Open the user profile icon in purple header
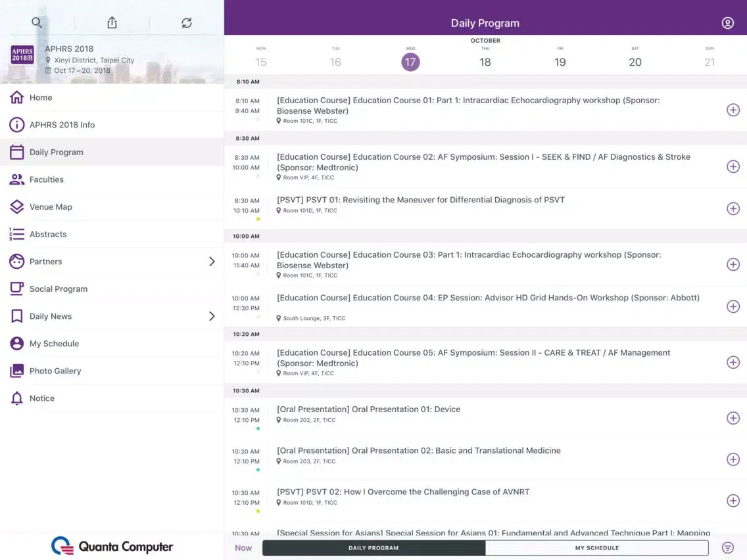This screenshot has height=560, width=747. pos(727,23)
